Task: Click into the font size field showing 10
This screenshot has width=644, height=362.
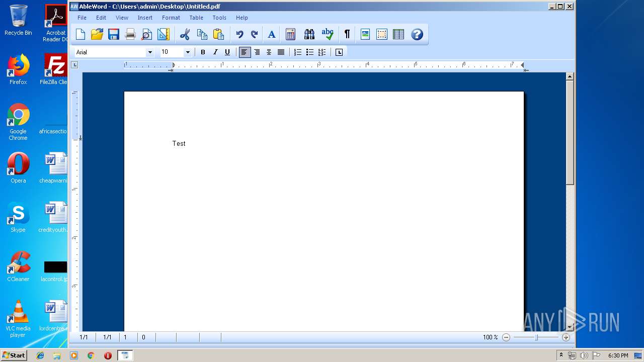Action: [x=172, y=52]
